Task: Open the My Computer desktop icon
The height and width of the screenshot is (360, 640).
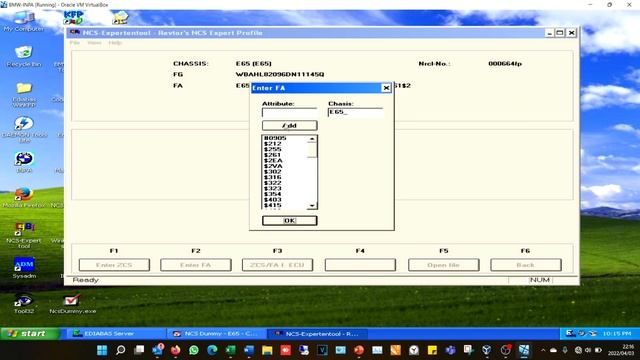Action: 24,21
